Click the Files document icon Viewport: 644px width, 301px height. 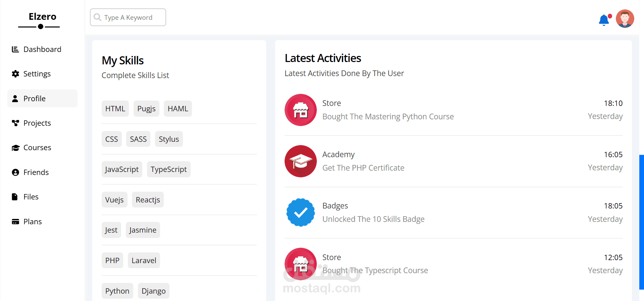click(x=15, y=197)
